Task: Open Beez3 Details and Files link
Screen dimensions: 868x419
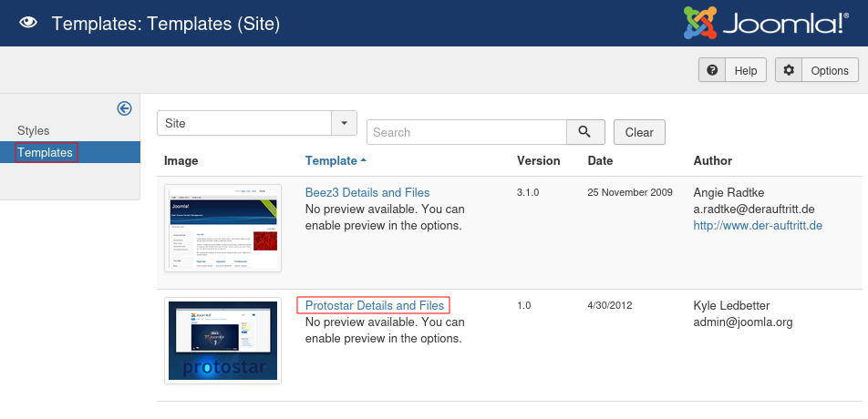Action: click(x=367, y=193)
